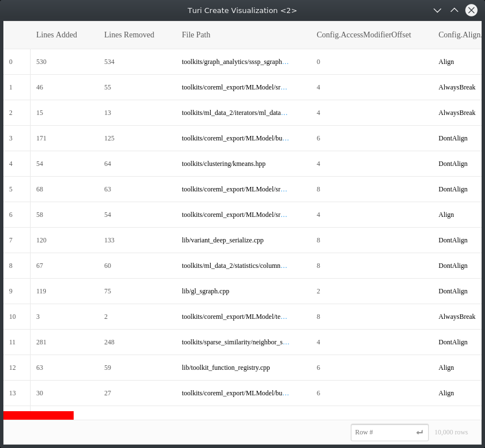The width and height of the screenshot is (485, 448).
Task: Click the File Path column header
Action: pyautogui.click(x=196, y=35)
